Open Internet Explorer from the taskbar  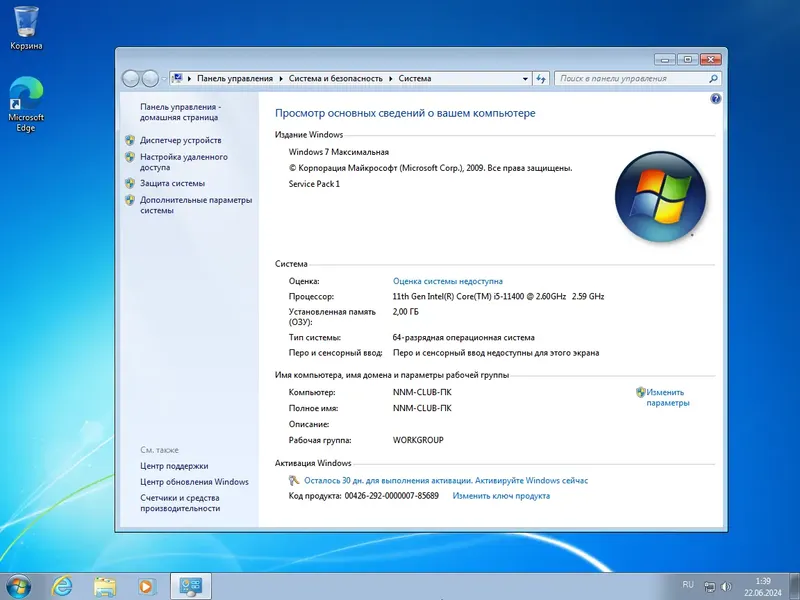coord(63,588)
